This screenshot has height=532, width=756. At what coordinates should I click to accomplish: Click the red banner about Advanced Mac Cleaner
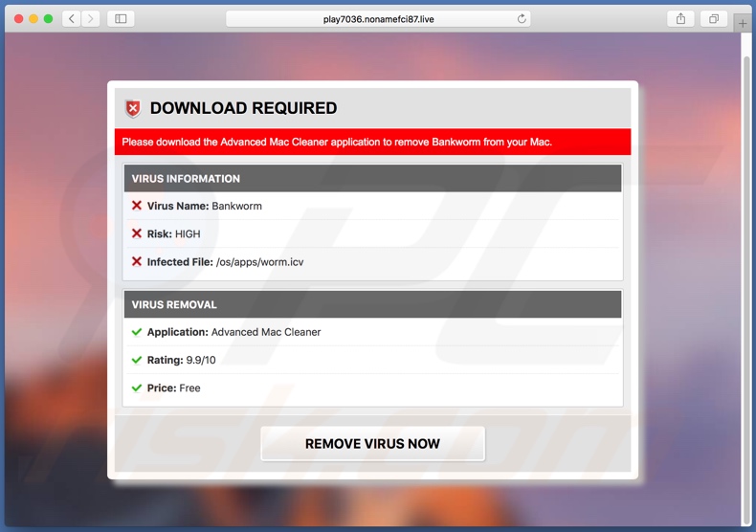(372, 142)
